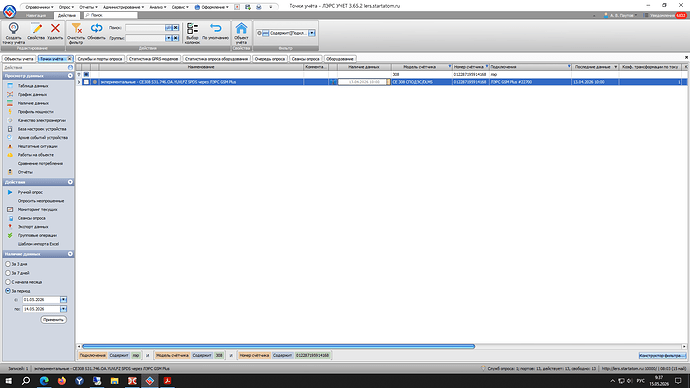Viewport: 690px width, 388px height.
Task: Click the Обновить refresh icon
Action: 96,29
